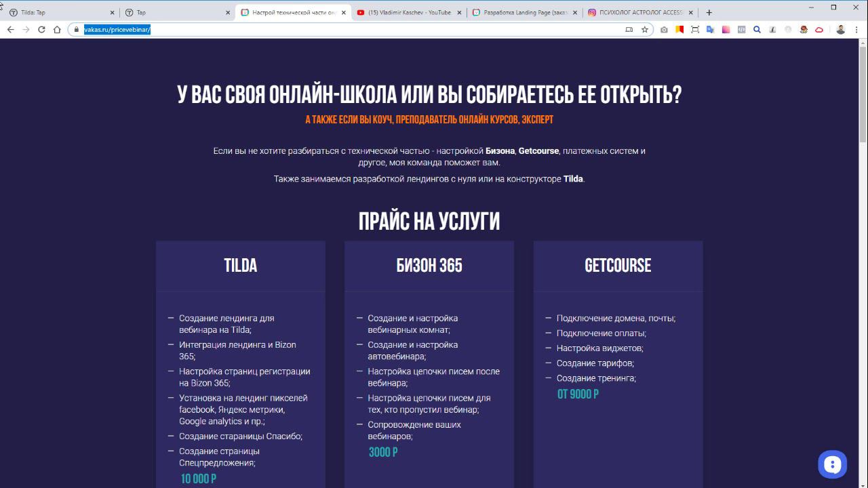Click 'Настройка цепочки писем после вебинара;' item
The image size is (868, 488).
point(434,377)
